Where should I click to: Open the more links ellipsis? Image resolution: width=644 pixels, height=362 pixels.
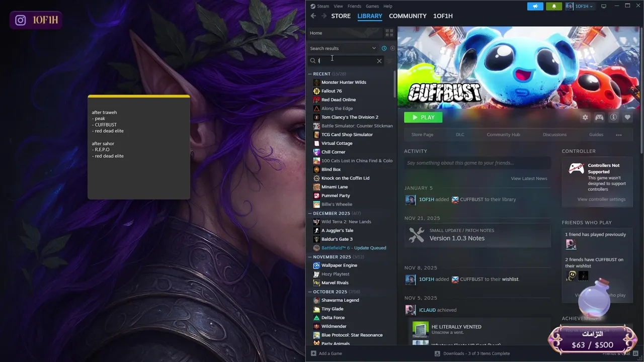point(619,135)
